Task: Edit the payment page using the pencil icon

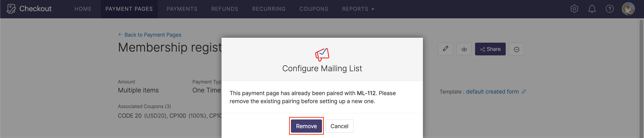Action: [x=446, y=49]
